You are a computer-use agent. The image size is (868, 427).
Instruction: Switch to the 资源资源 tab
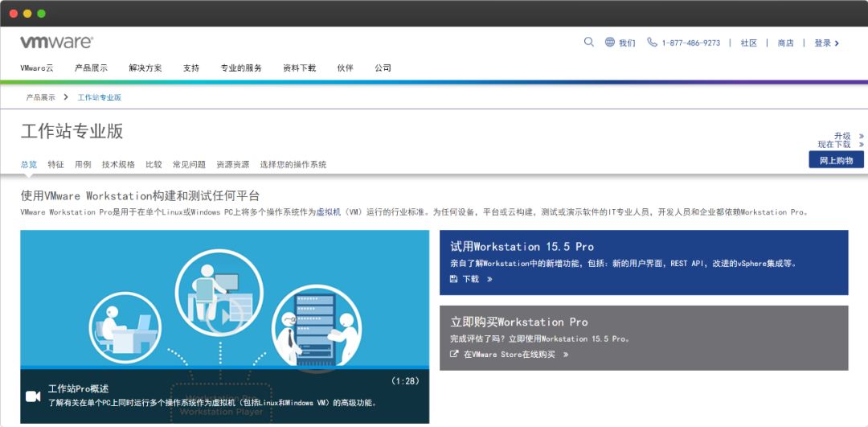point(233,165)
